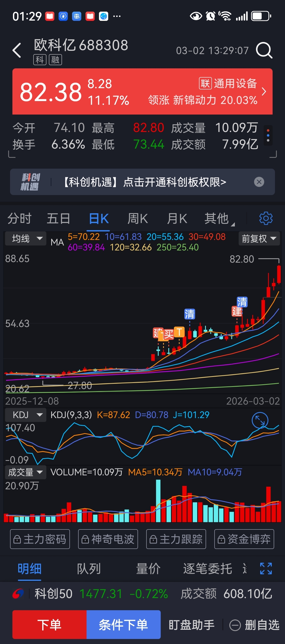Viewport: 285px width, 644px height.
Task: Open the 前复权 adjustment dropdown
Action: [x=259, y=239]
